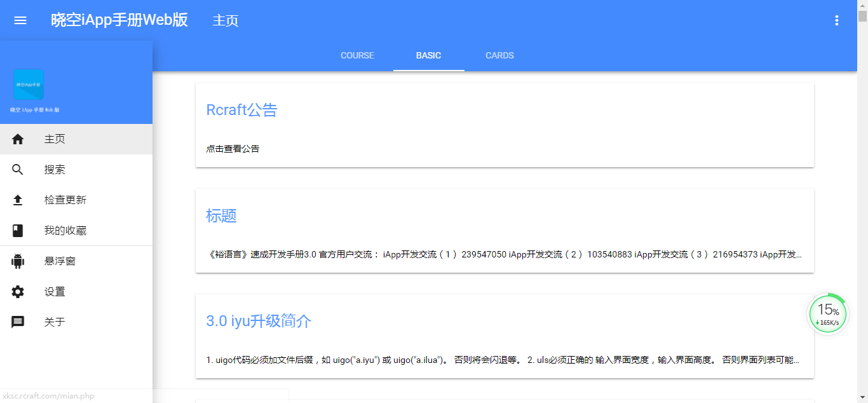The width and height of the screenshot is (868, 403).
Task: Click the 关于 speech-bubble icon
Action: pyautogui.click(x=18, y=322)
